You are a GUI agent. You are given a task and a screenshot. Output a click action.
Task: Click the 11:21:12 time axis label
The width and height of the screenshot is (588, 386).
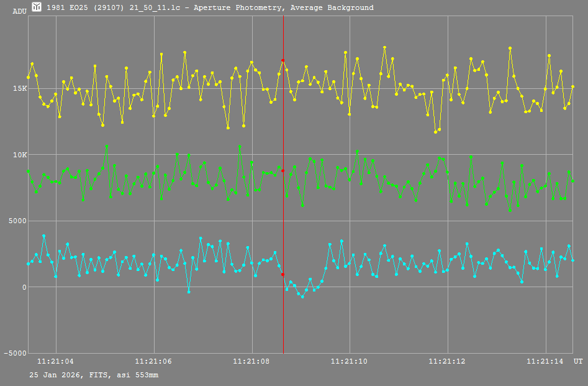[447, 361]
